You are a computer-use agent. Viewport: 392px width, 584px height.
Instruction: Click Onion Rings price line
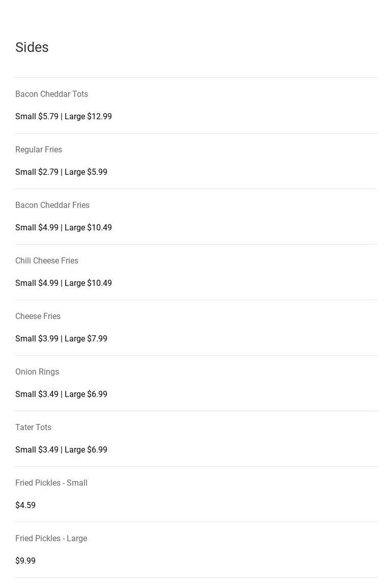pos(61,394)
